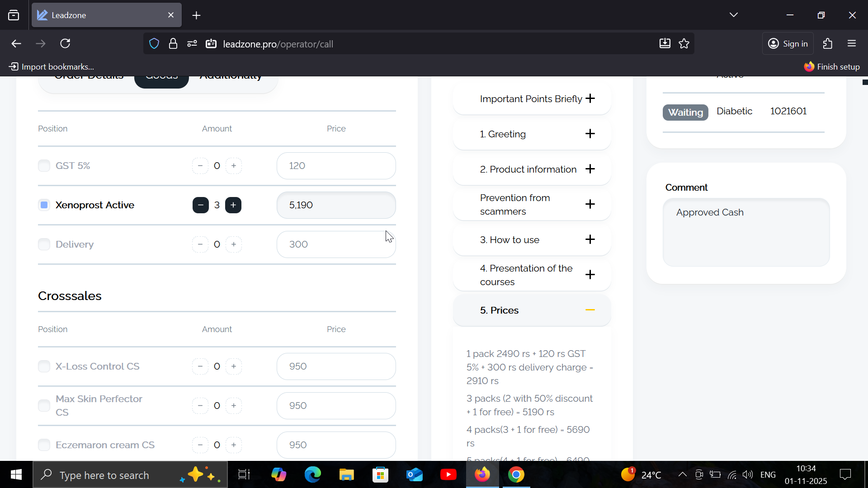Click Import bookmarks link
This screenshot has height=488, width=868.
(x=52, y=67)
